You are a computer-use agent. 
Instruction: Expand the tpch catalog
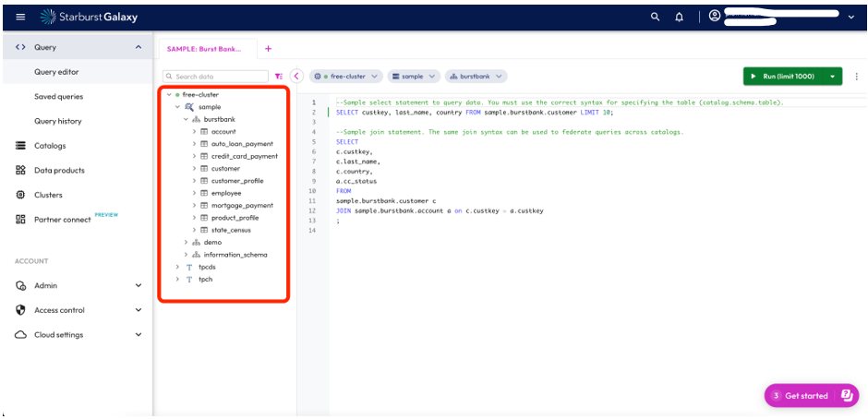coord(177,279)
